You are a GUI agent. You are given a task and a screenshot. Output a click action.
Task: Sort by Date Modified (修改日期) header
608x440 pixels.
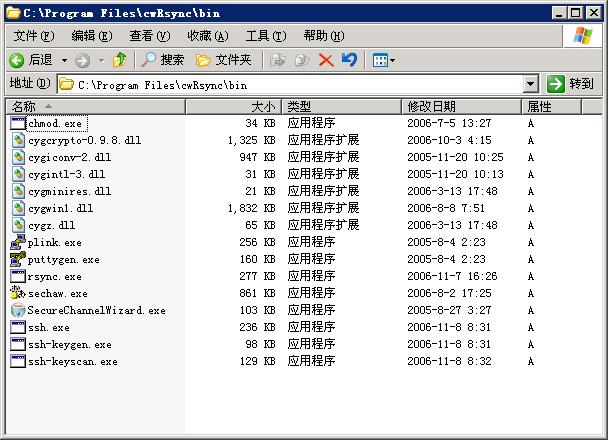click(x=461, y=106)
